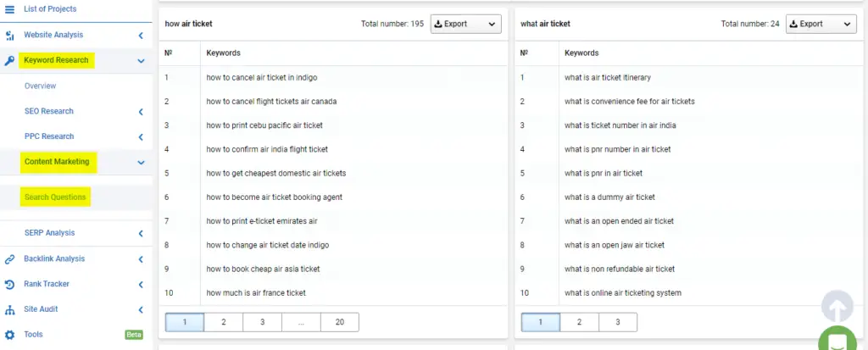Go to page 20 of how air ticket
Viewport: 868px width, 350px height.
339,322
